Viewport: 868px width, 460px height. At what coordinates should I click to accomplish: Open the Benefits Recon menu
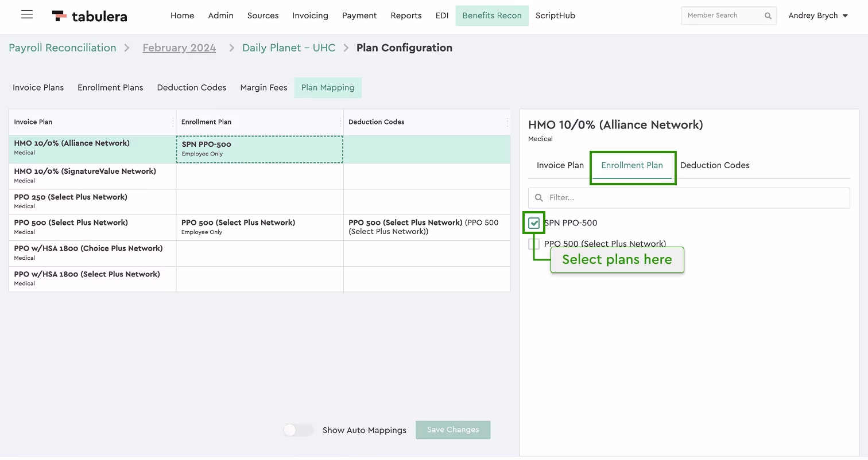(492, 15)
